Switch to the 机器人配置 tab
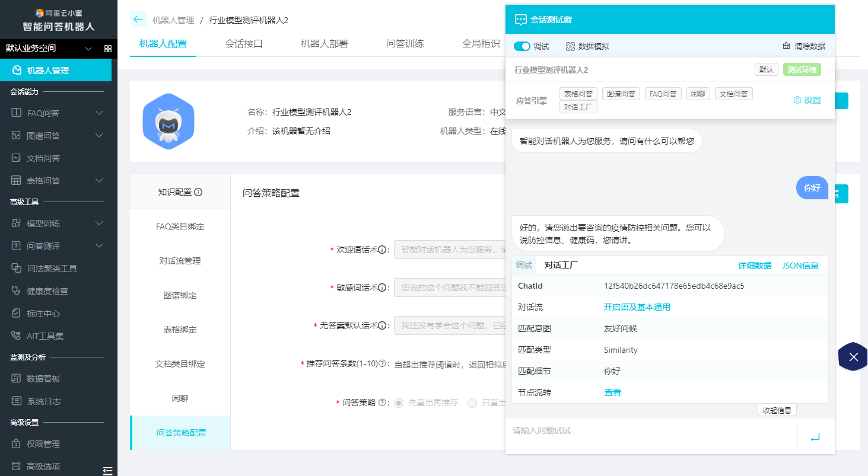 click(163, 44)
